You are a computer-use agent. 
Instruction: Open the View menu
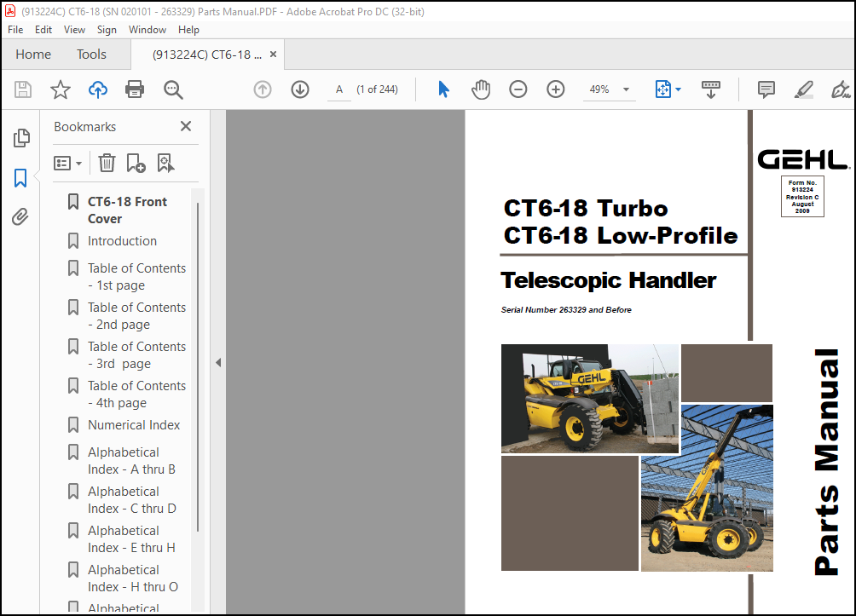tap(74, 30)
